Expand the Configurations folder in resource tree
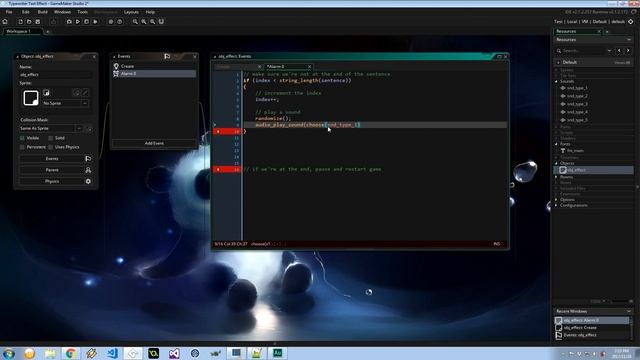 click(x=556, y=205)
